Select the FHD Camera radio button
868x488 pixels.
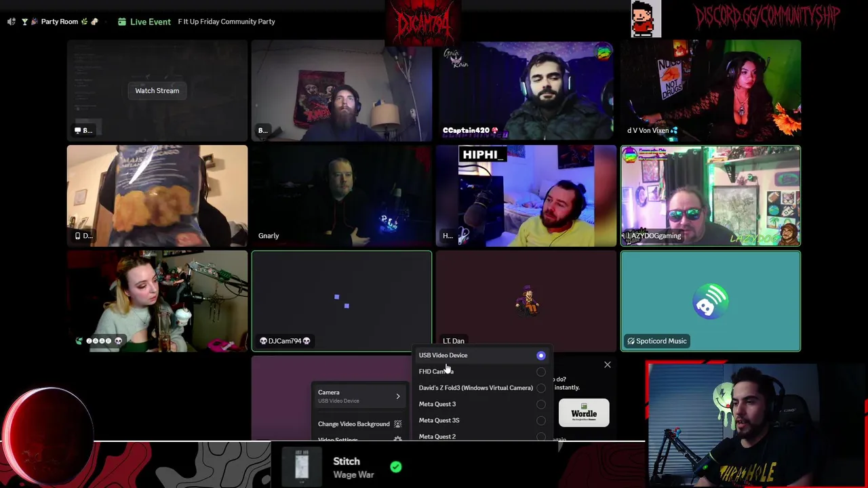point(540,371)
